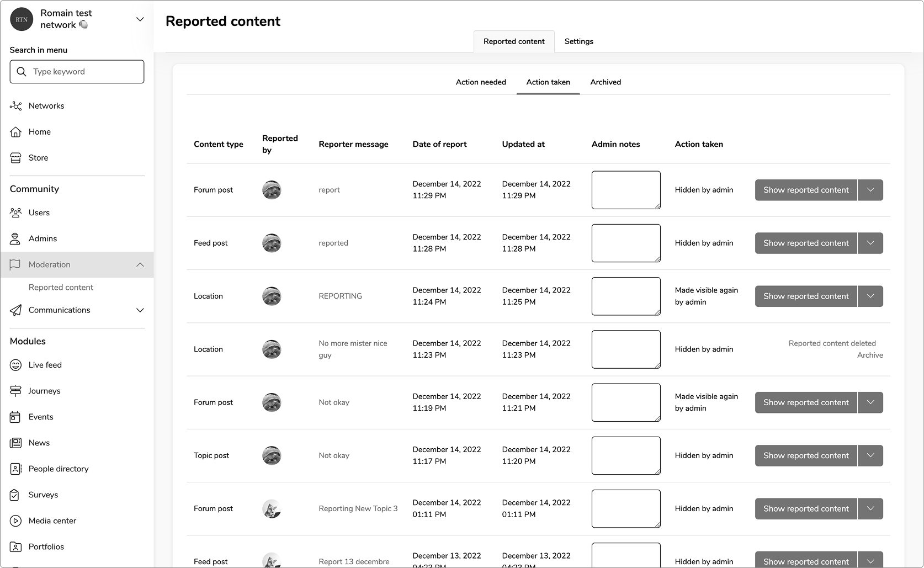Open dropdown arrow beside first Show reported content
924x568 pixels.
870,190
